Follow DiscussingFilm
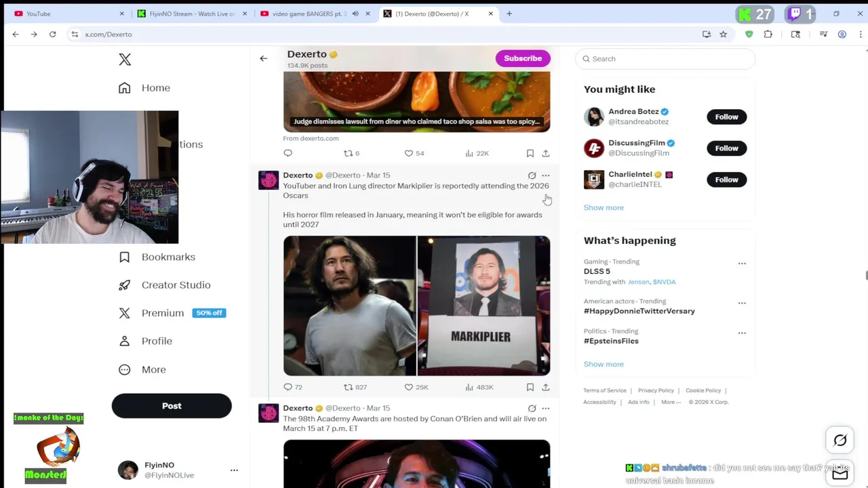The width and height of the screenshot is (868, 488). 726,148
